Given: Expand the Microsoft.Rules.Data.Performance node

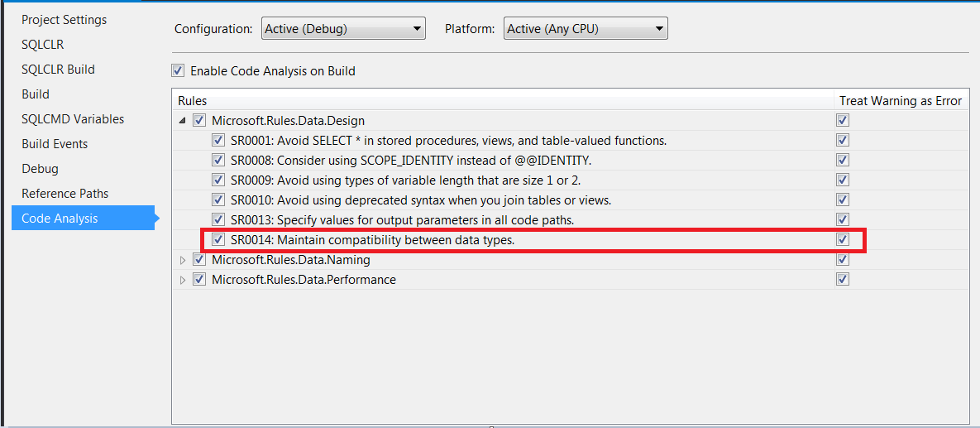Looking at the screenshot, I should coord(183,280).
